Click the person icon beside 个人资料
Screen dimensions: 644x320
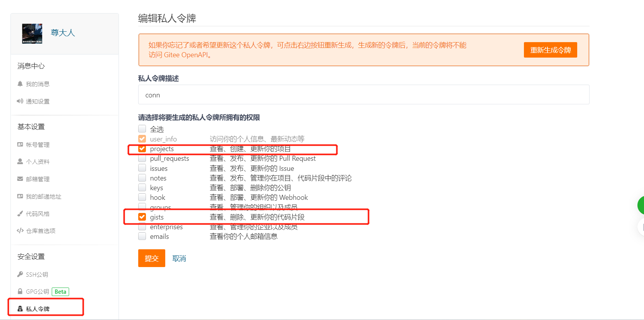tap(20, 162)
